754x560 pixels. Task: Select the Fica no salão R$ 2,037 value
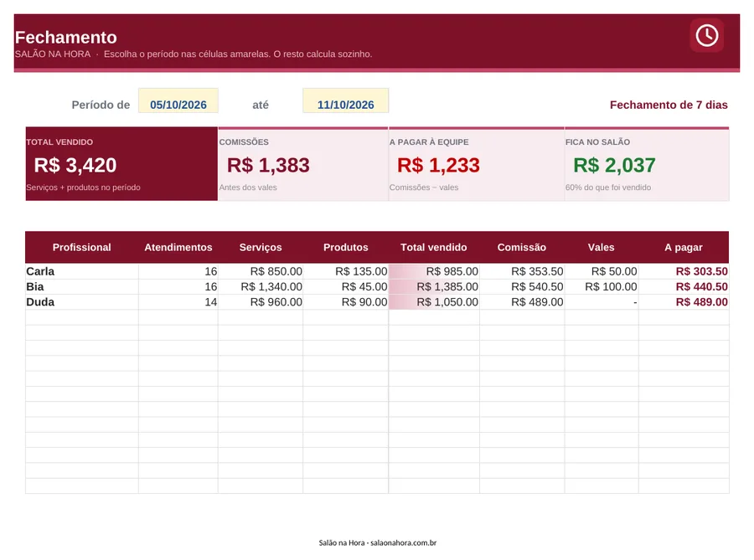[x=614, y=165]
